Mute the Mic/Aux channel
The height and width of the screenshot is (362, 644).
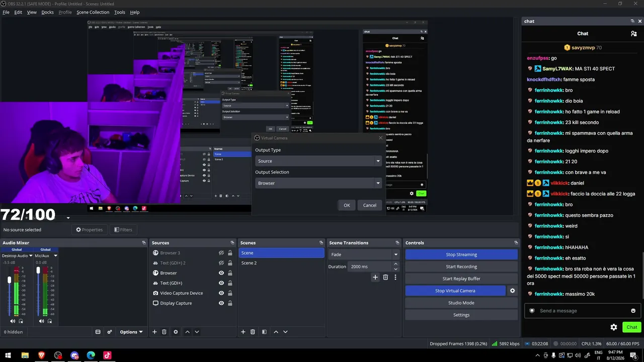[41, 321]
